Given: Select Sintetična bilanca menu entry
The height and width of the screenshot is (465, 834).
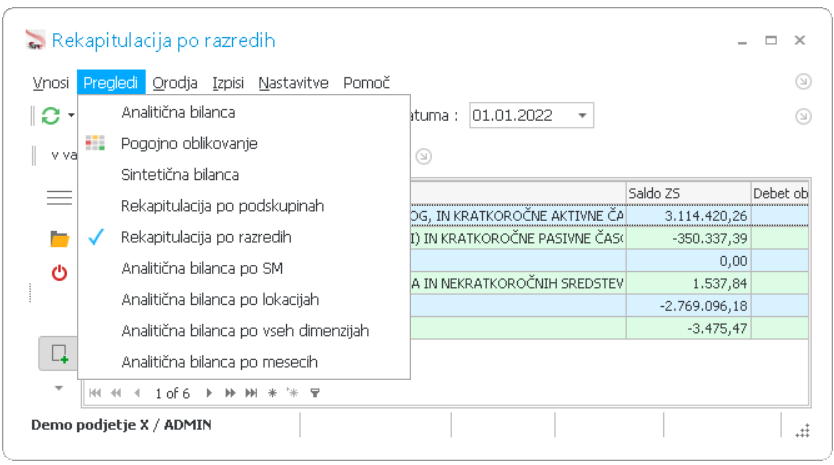Looking at the screenshot, I should 244,175.
